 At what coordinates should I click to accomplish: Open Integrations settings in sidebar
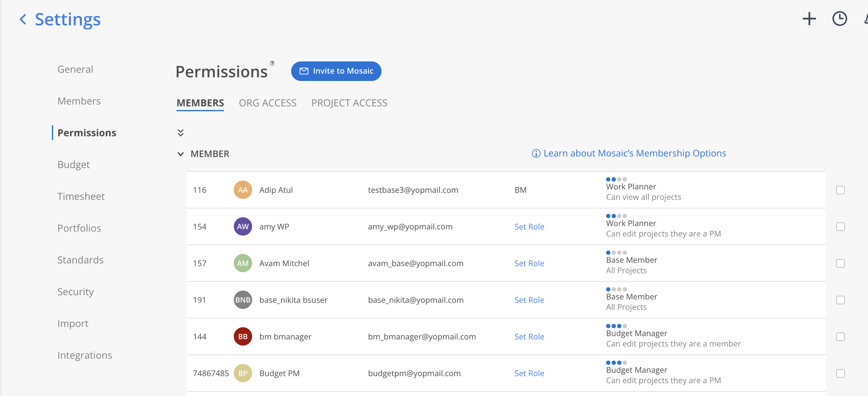tap(85, 356)
